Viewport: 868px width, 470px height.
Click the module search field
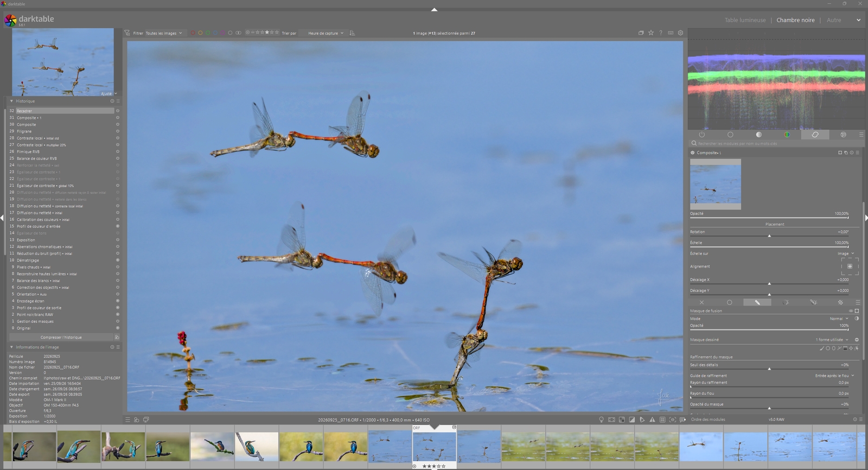775,143
